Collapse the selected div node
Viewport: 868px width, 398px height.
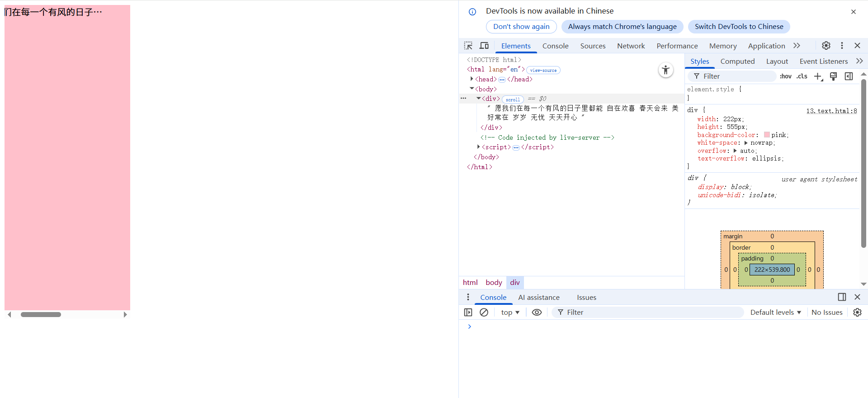coord(478,98)
